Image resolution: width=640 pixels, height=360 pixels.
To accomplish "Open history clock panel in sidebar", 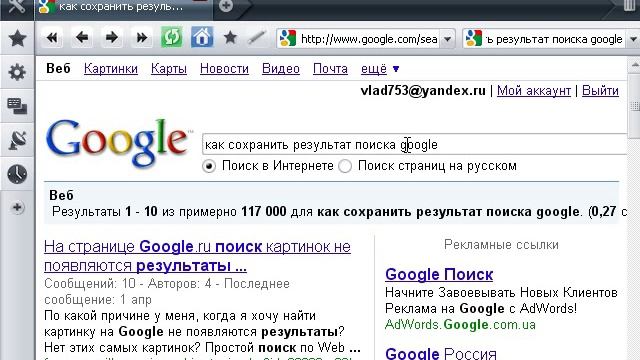I will tap(17, 174).
